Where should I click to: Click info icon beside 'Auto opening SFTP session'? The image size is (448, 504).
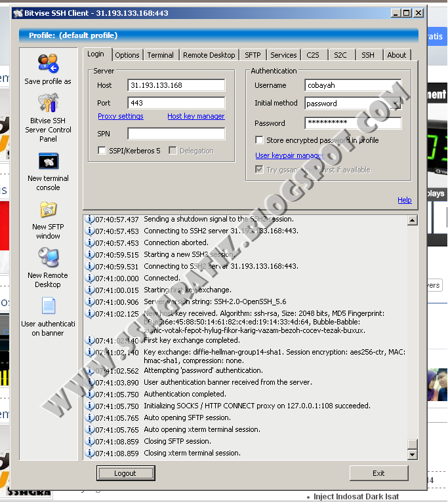tap(90, 418)
